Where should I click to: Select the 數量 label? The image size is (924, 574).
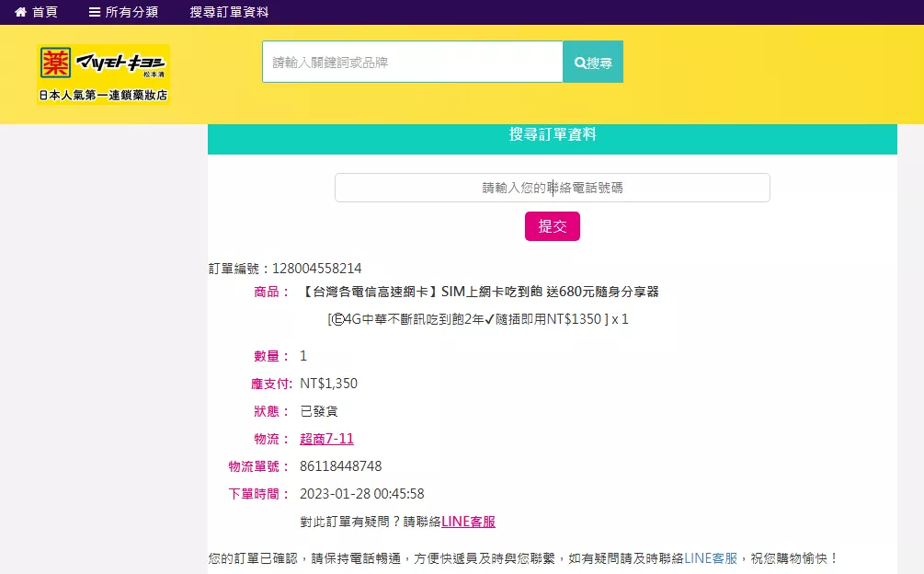coord(271,356)
